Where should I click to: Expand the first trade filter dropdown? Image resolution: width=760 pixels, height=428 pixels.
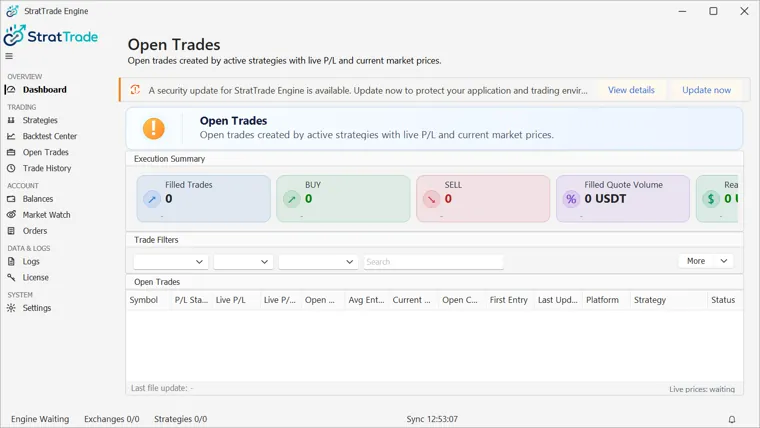pos(171,262)
